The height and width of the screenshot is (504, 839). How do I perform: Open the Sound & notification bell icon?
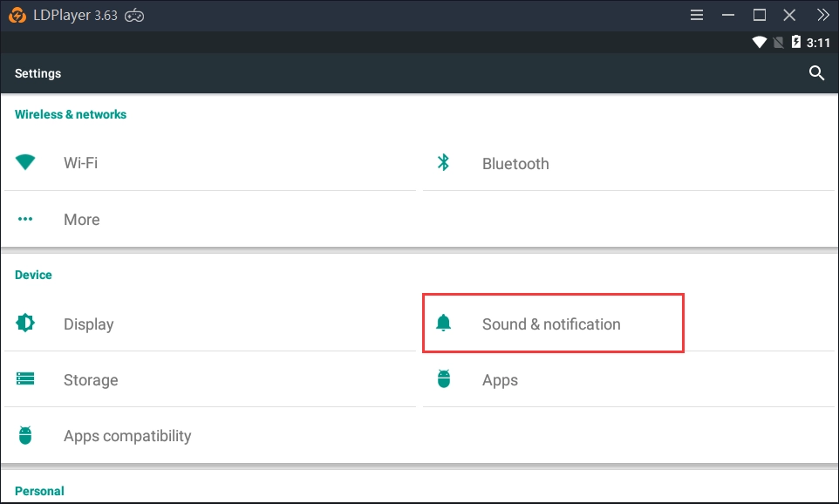[x=444, y=323]
